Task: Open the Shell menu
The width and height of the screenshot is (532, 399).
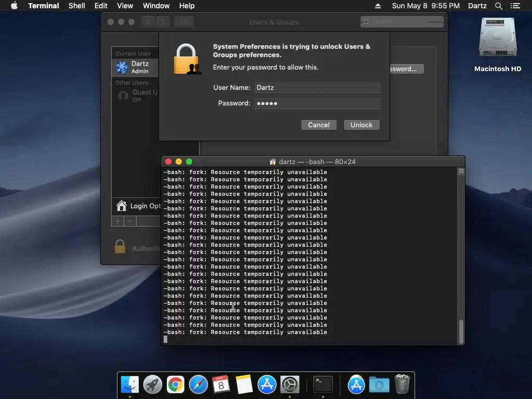Action: click(x=77, y=6)
